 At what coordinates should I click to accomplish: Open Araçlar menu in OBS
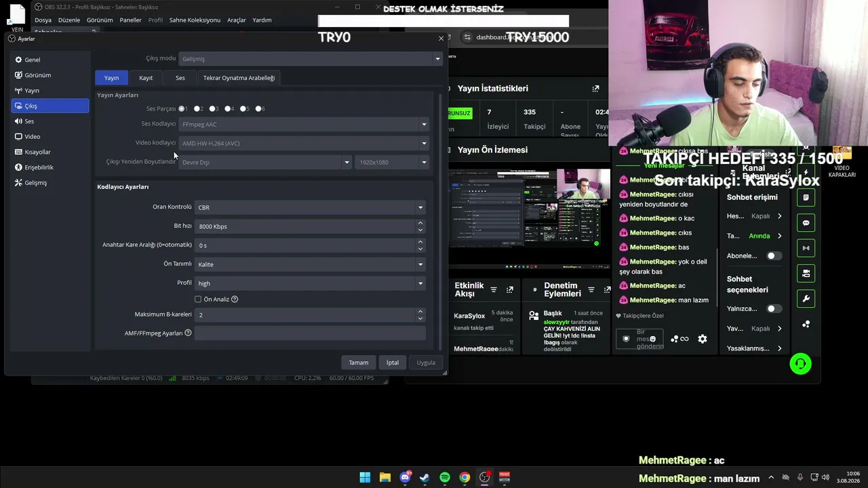237,20
